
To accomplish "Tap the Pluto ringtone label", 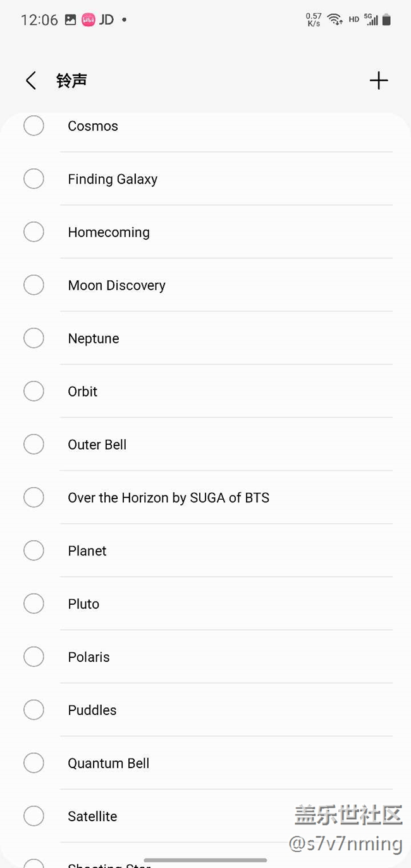I will pos(83,604).
